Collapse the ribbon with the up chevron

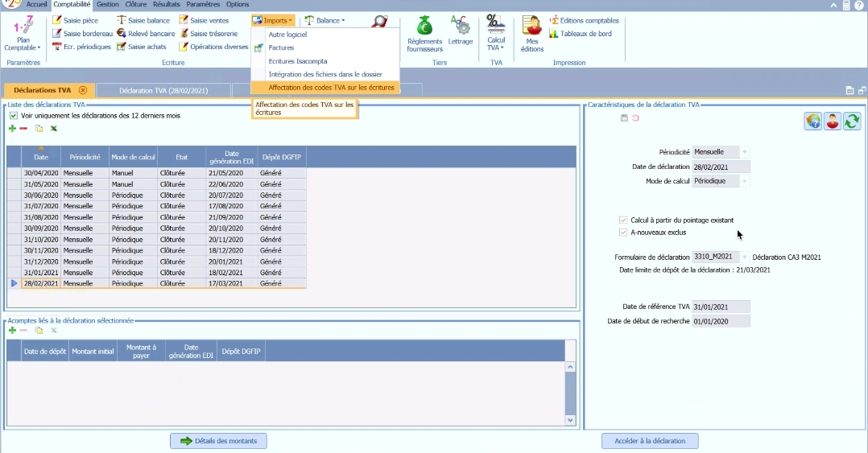click(833, 5)
